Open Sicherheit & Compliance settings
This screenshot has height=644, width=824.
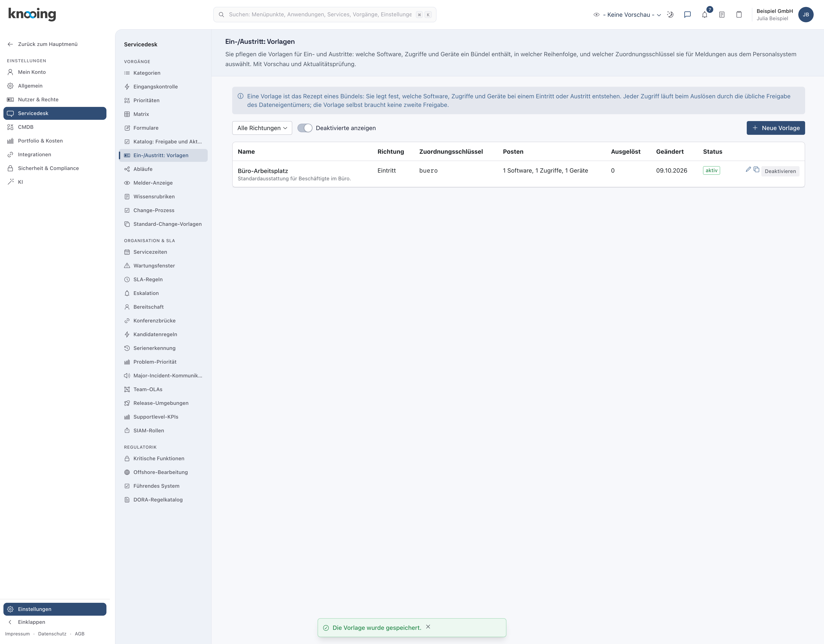[x=55, y=168]
